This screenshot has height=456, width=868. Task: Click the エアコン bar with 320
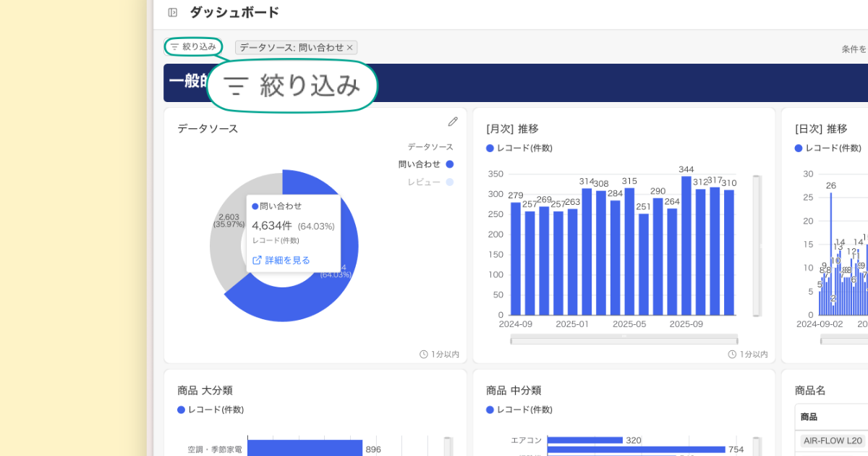[x=585, y=440]
